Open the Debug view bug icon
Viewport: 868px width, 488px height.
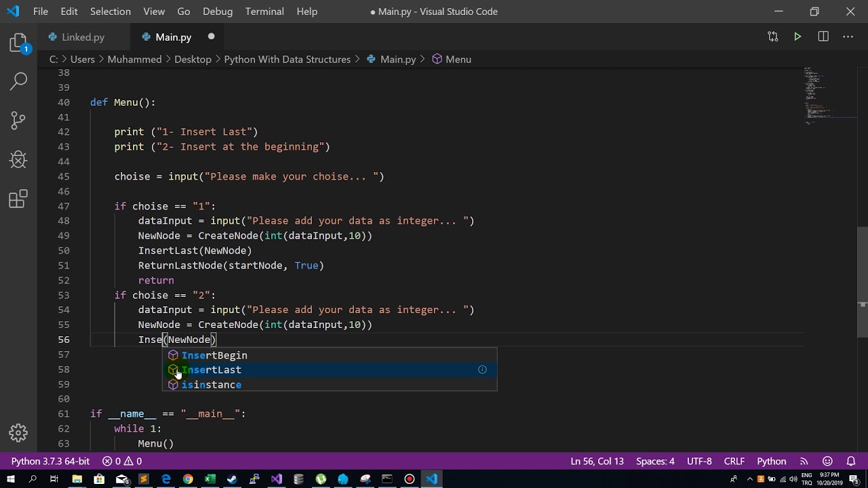18,160
